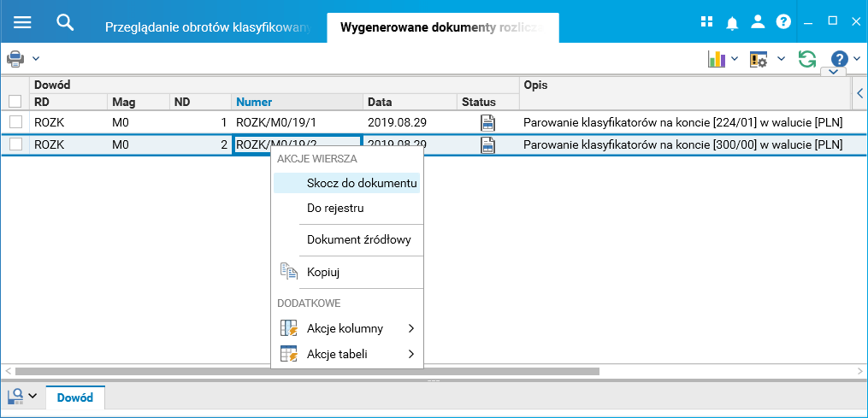Screen dimensions: 868x418
Task: Click the chart analysis icon
Action: point(716,59)
